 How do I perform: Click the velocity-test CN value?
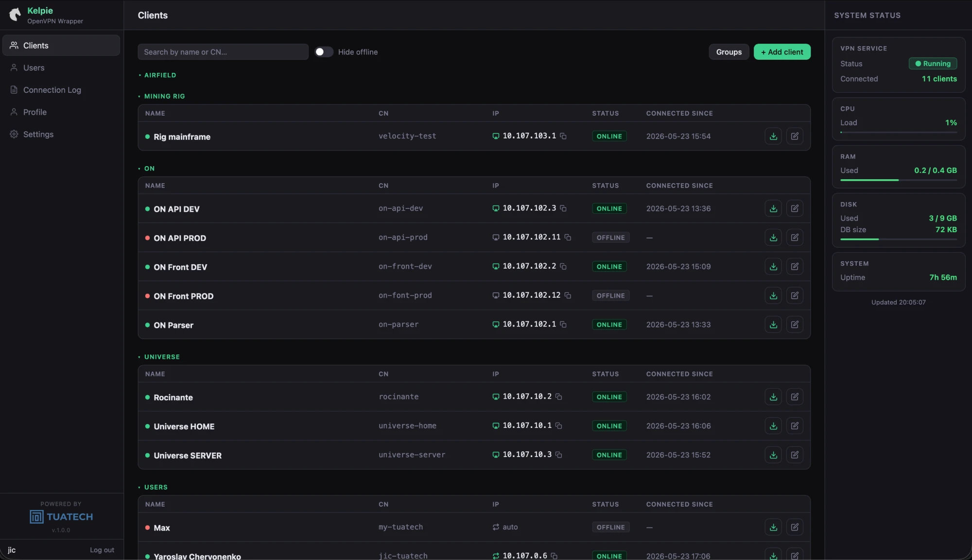click(407, 136)
